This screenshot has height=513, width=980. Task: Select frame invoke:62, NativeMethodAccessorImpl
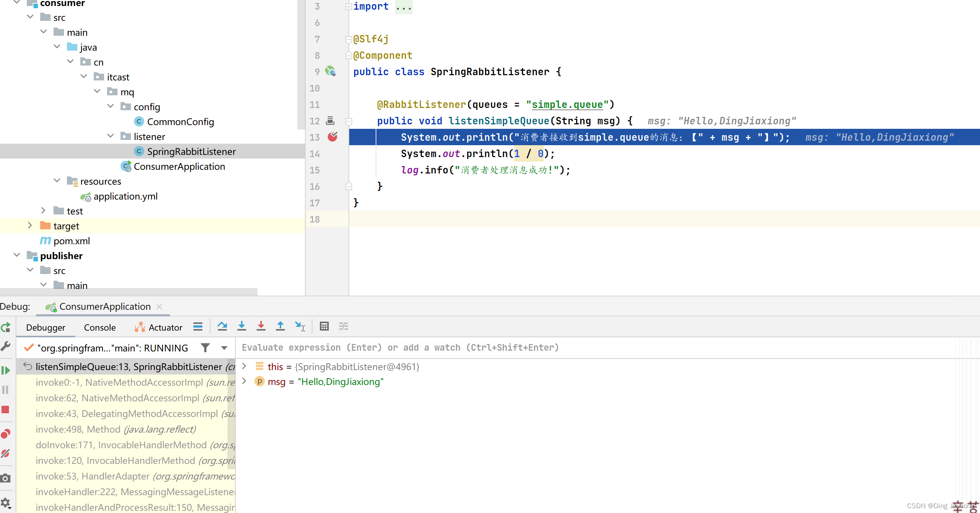126,398
